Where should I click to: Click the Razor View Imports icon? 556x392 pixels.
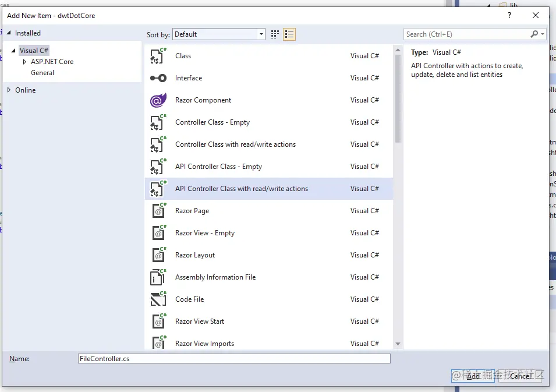(158, 342)
